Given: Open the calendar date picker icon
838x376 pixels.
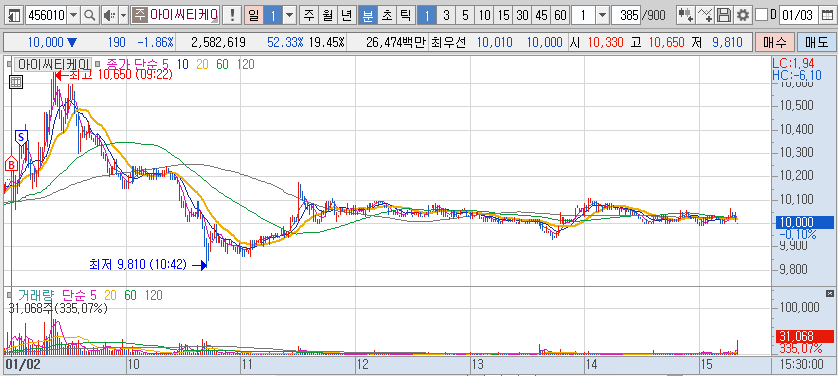Looking at the screenshot, I should [x=826, y=15].
